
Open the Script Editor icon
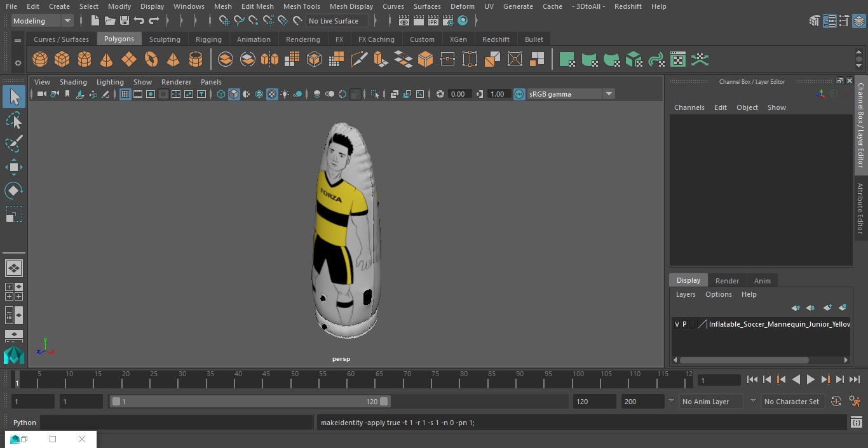(856, 423)
